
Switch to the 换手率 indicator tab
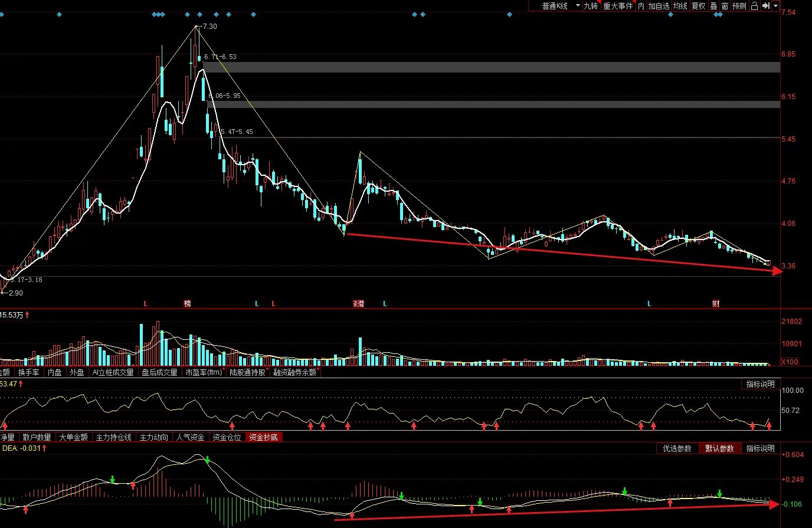(28, 372)
